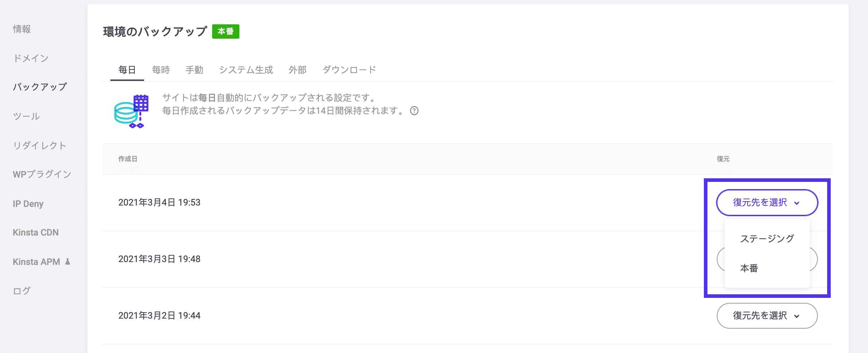Select IP Deny from the sidebar

point(28,203)
